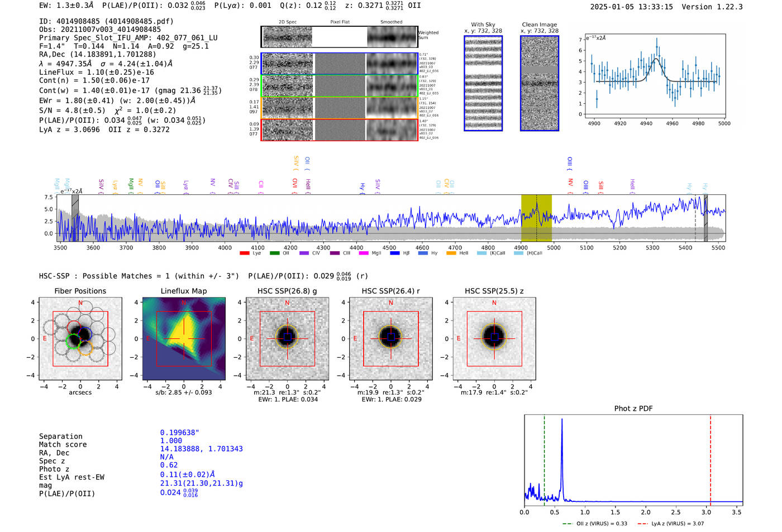The height and width of the screenshot is (532, 782).
Task: Click the HSC SSP r-band image
Action: (390, 339)
